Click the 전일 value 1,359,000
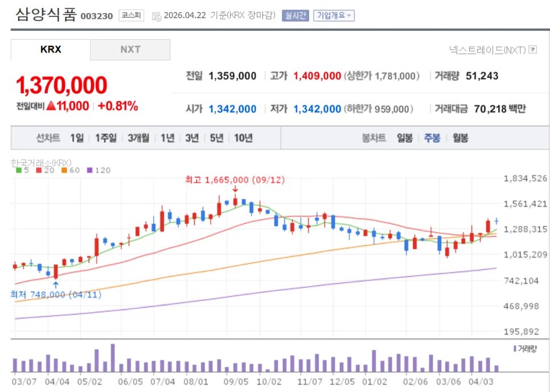Screen dimensions: 550x392 pos(232,76)
